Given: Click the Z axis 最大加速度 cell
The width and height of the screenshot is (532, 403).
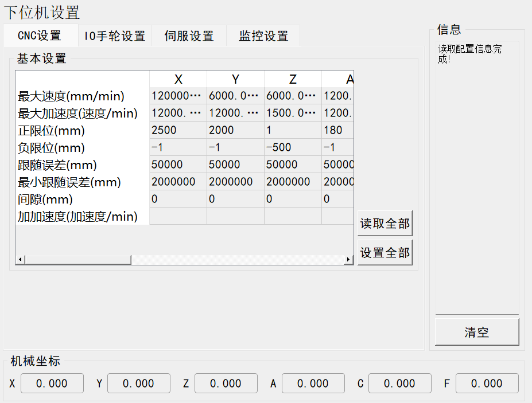Looking at the screenshot, I should point(293,113).
